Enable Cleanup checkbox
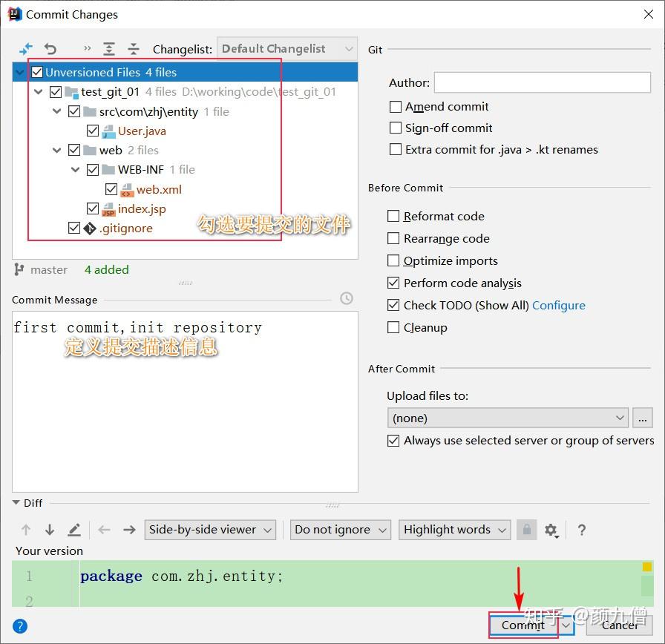 click(x=393, y=327)
